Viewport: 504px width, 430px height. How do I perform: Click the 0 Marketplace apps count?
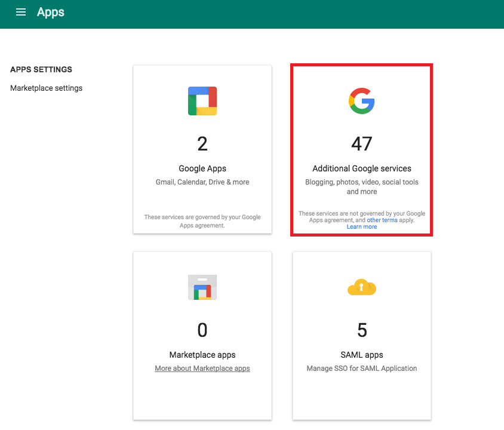tap(202, 330)
